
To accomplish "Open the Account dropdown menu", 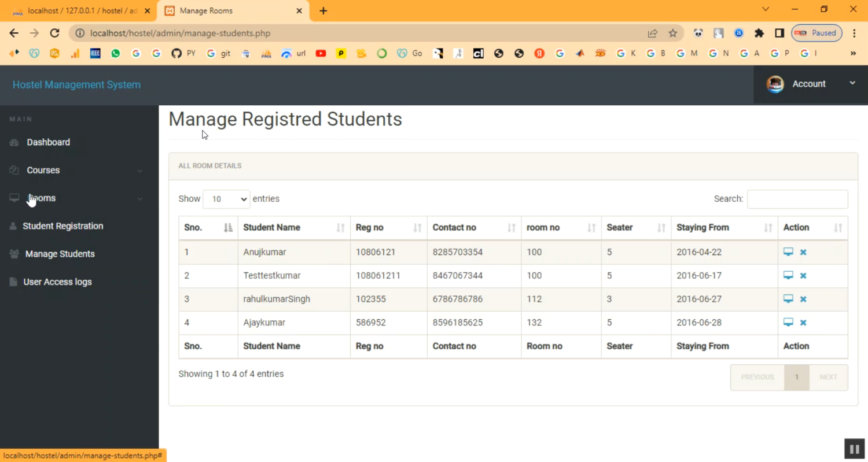I will point(810,84).
